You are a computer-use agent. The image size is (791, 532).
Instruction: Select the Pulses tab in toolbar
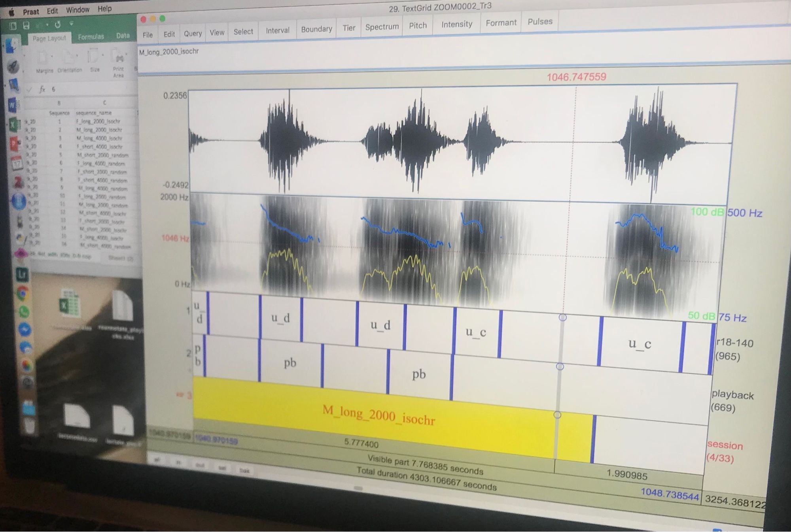click(x=539, y=22)
